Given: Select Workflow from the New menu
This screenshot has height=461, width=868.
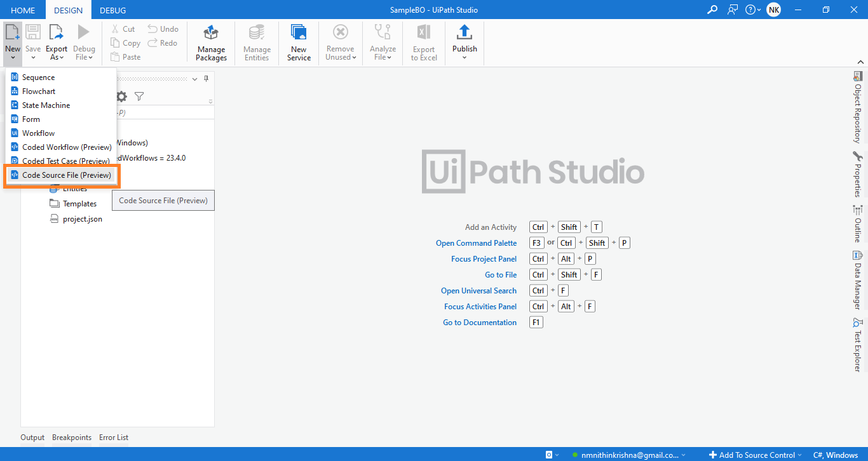Looking at the screenshot, I should [60, 133].
